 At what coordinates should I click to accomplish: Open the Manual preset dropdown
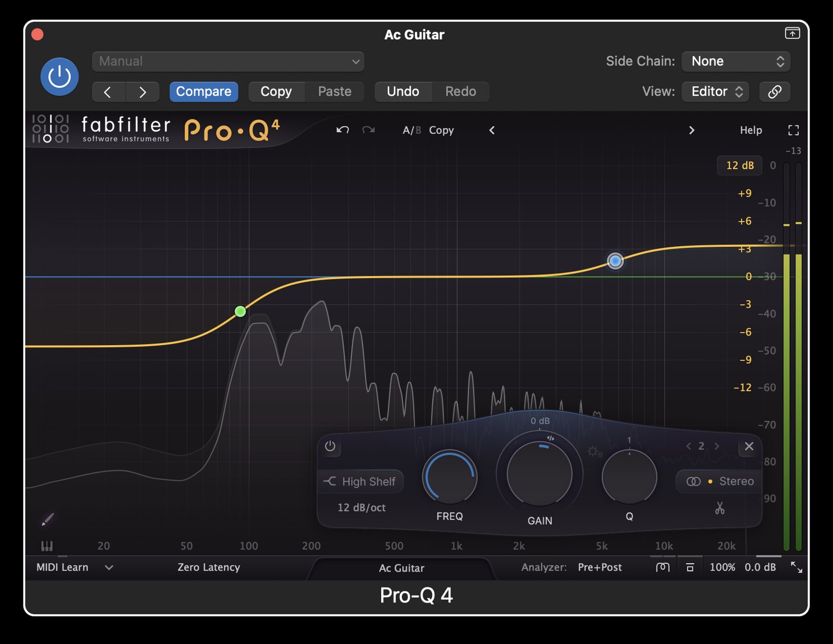(x=228, y=61)
